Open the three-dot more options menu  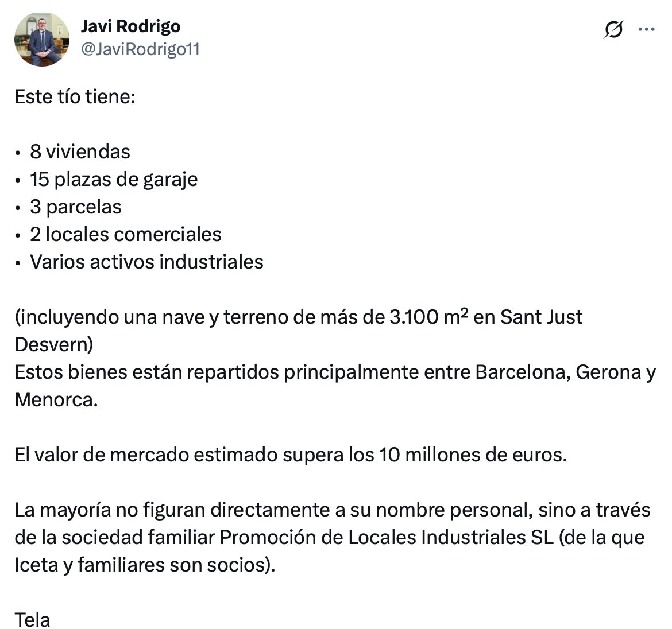[646, 29]
